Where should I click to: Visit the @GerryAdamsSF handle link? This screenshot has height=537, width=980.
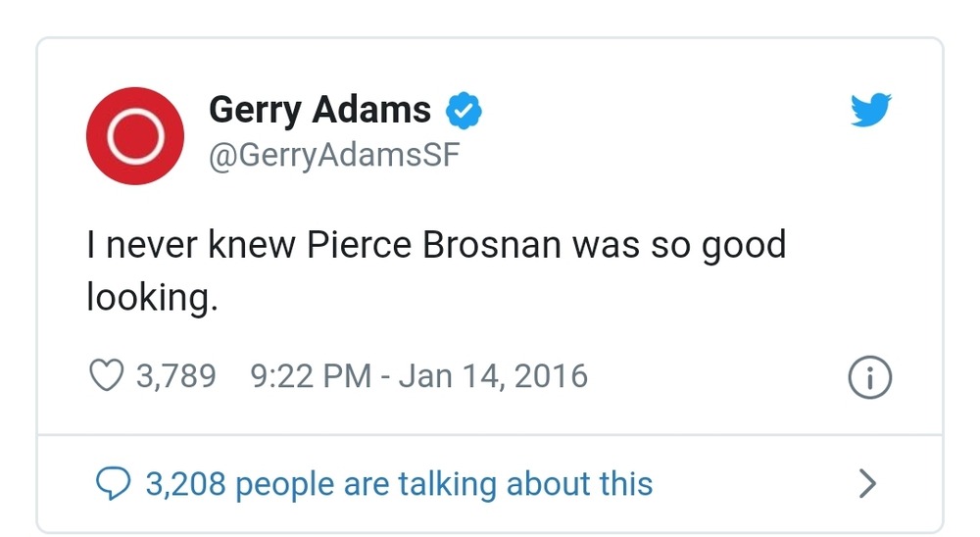pos(334,154)
